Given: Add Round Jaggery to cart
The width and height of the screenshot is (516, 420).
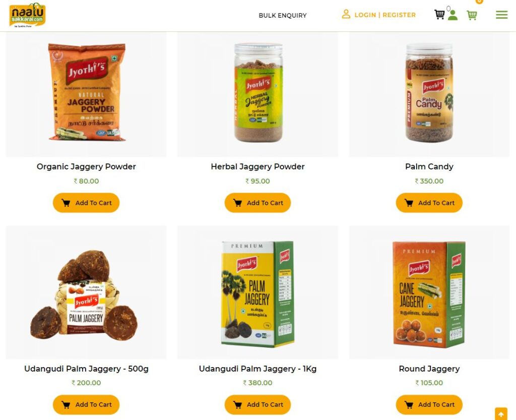Looking at the screenshot, I should coord(429,404).
